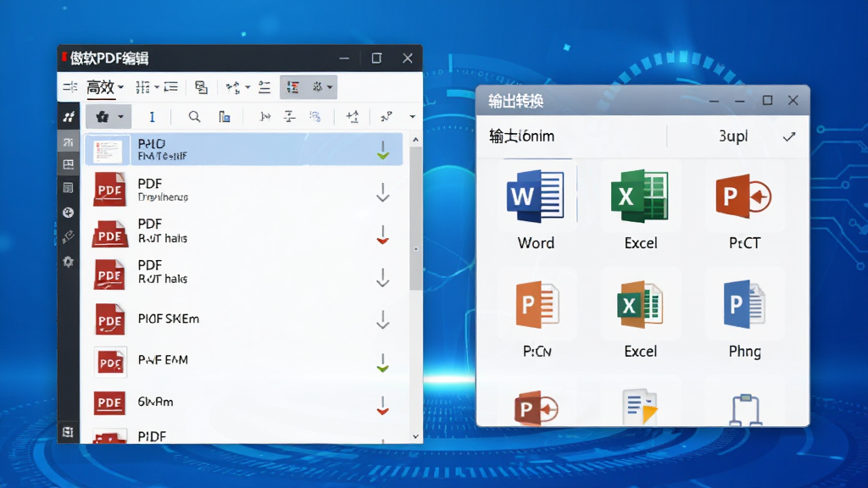Open the grid table panel in sidebar
The height and width of the screenshot is (488, 868).
click(x=69, y=164)
